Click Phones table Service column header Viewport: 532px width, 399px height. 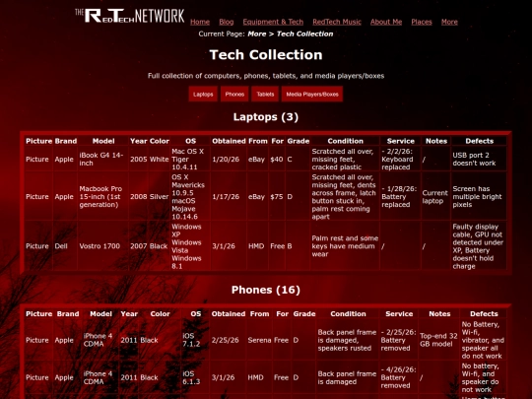pos(399,314)
